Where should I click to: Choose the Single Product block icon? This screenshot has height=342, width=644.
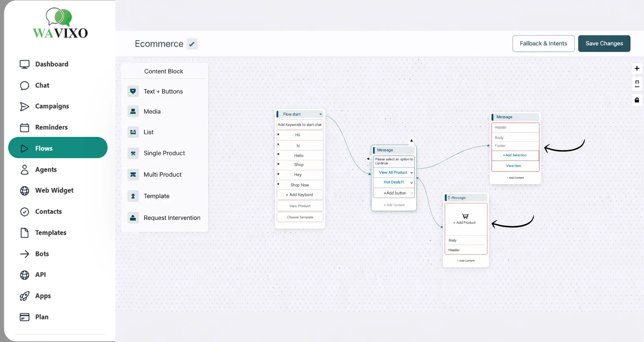pyautogui.click(x=133, y=153)
